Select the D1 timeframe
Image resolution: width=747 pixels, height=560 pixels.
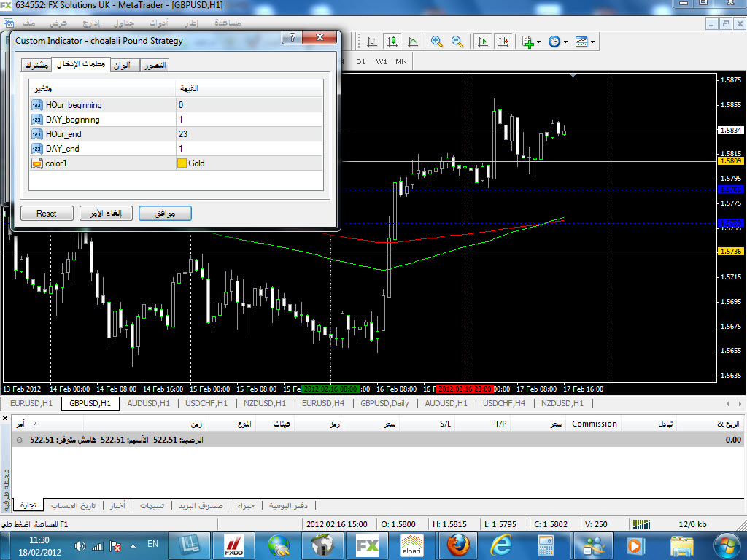360,61
